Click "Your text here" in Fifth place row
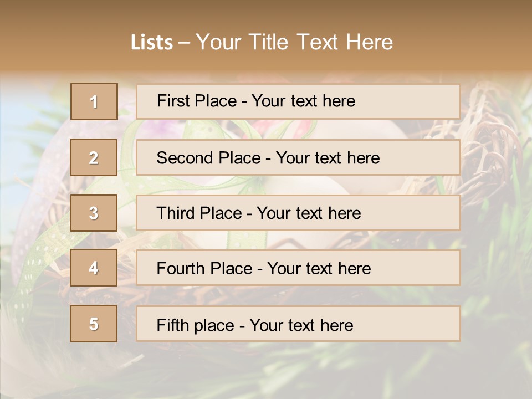The image size is (532, 399). [301, 325]
